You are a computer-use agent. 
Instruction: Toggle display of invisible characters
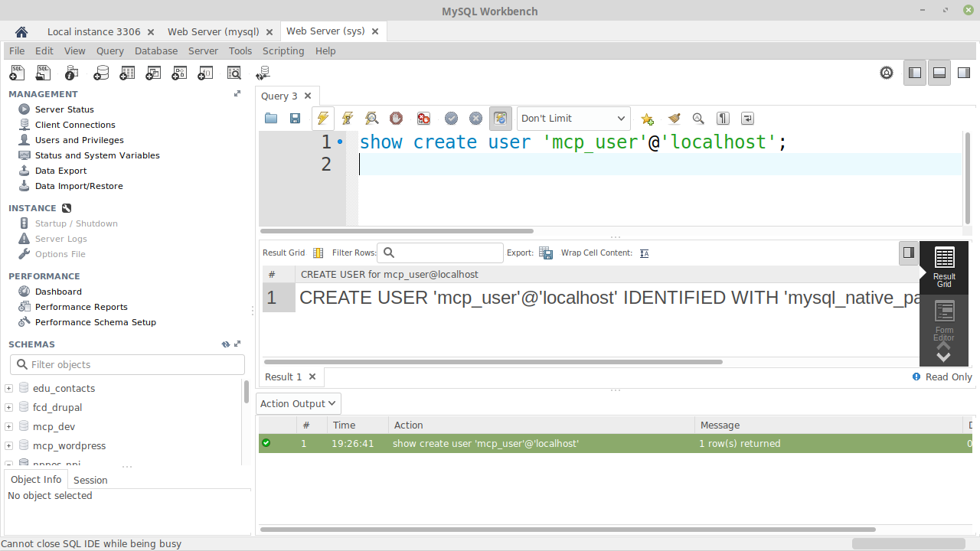(x=723, y=119)
